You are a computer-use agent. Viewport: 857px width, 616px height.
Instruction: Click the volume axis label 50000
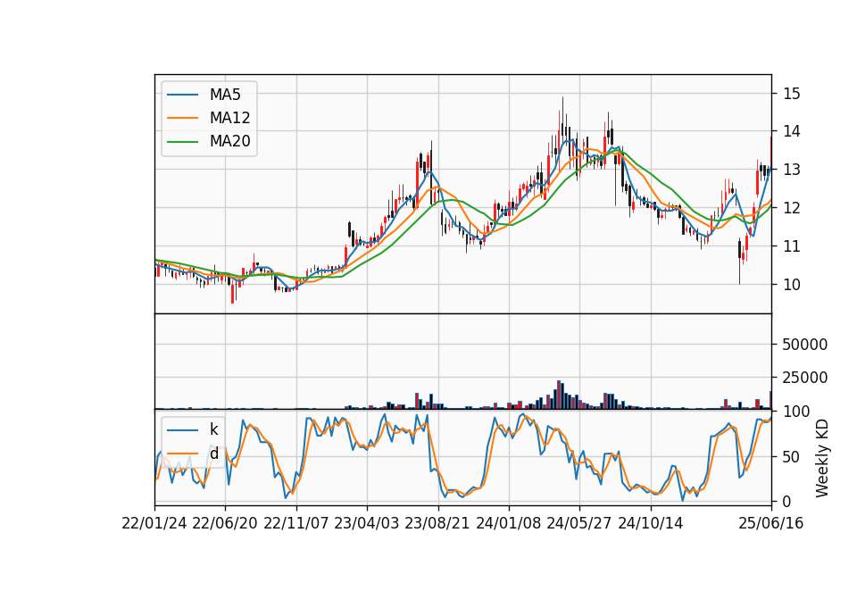click(805, 345)
